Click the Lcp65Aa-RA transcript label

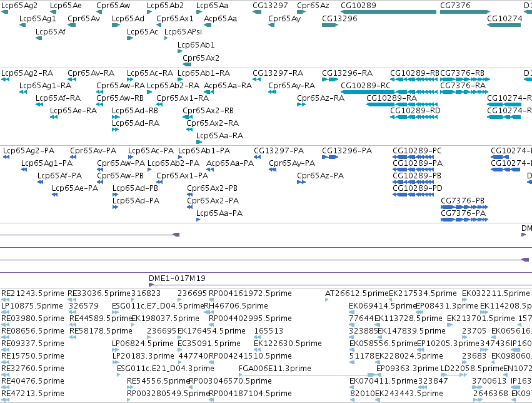point(220,136)
